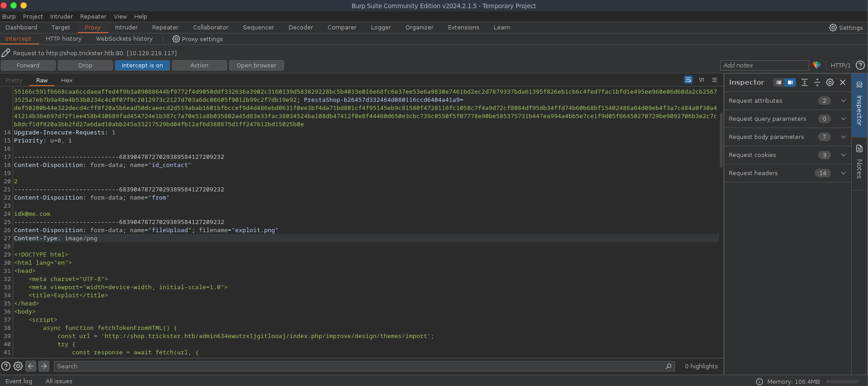
Task: Open the highlight color picker icon
Action: click(x=816, y=65)
